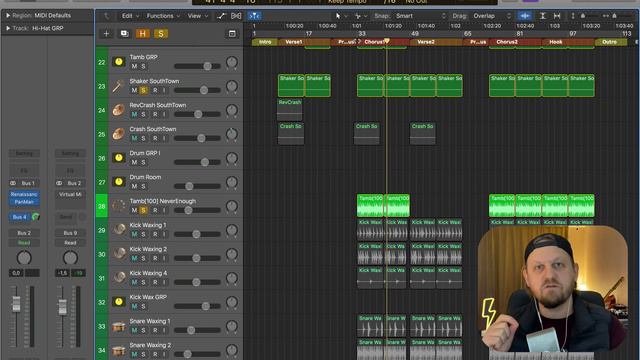Click the Shaker SouthTown track icon
640x360 pixels.
[119, 86]
